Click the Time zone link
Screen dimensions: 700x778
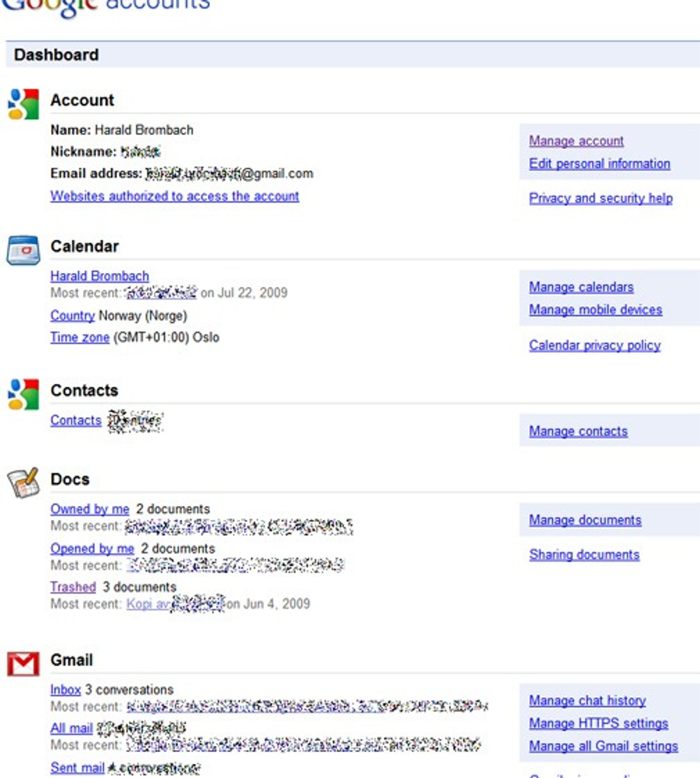[x=80, y=338]
